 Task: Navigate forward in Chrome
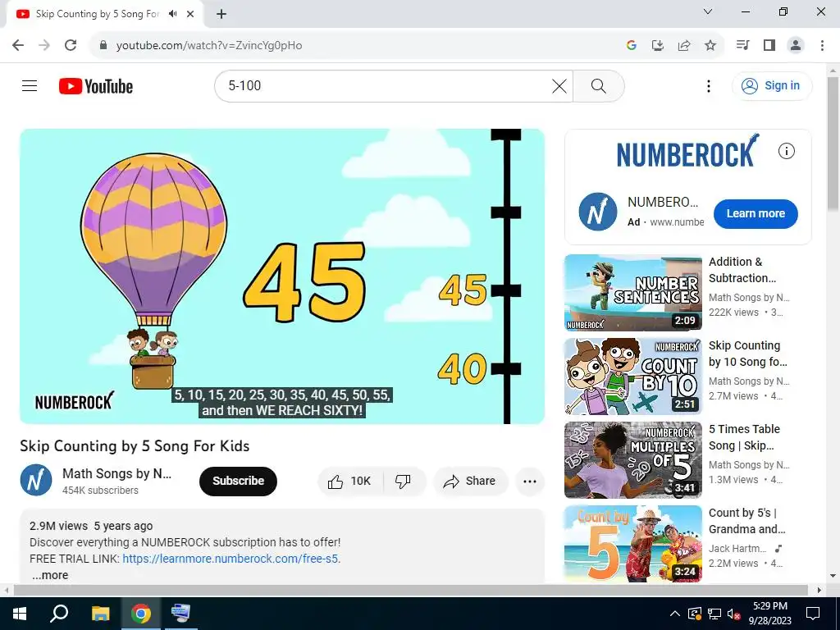pyautogui.click(x=44, y=45)
